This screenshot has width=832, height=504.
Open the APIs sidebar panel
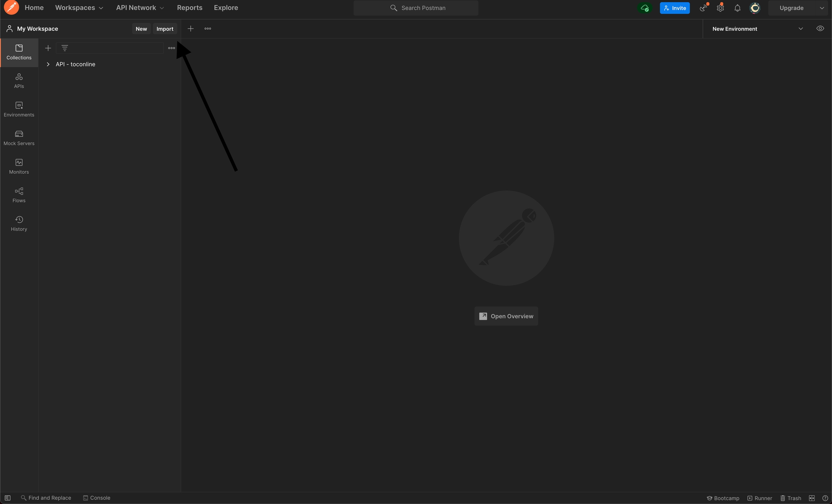click(19, 81)
